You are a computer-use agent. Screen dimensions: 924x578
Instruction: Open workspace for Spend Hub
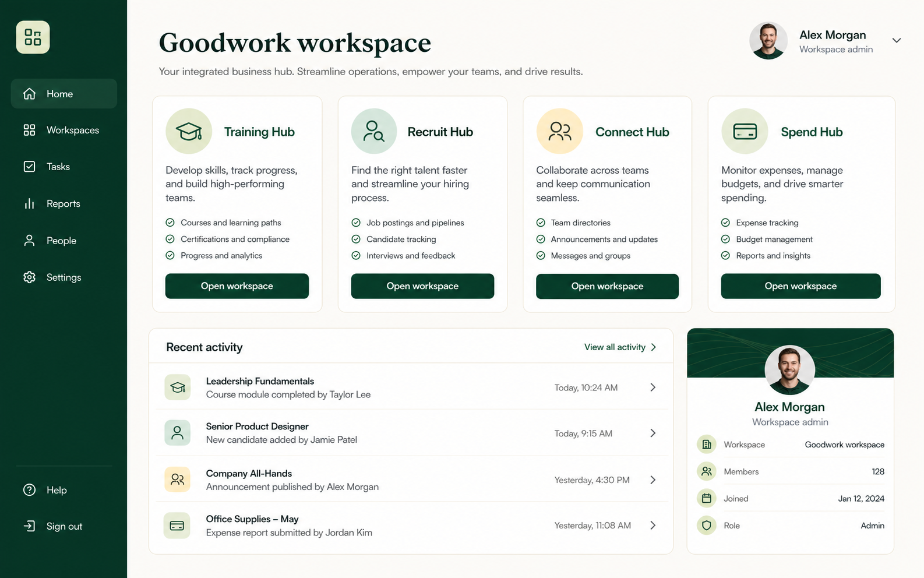pyautogui.click(x=800, y=286)
